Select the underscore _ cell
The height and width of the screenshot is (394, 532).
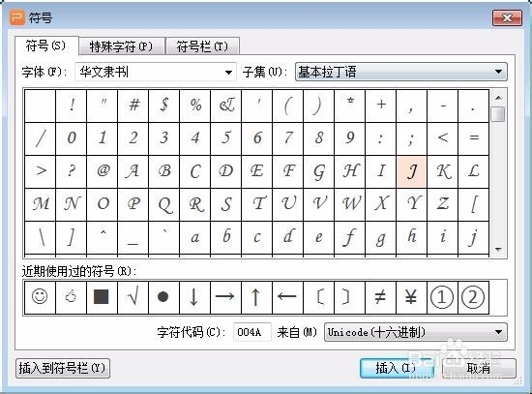tap(133, 237)
